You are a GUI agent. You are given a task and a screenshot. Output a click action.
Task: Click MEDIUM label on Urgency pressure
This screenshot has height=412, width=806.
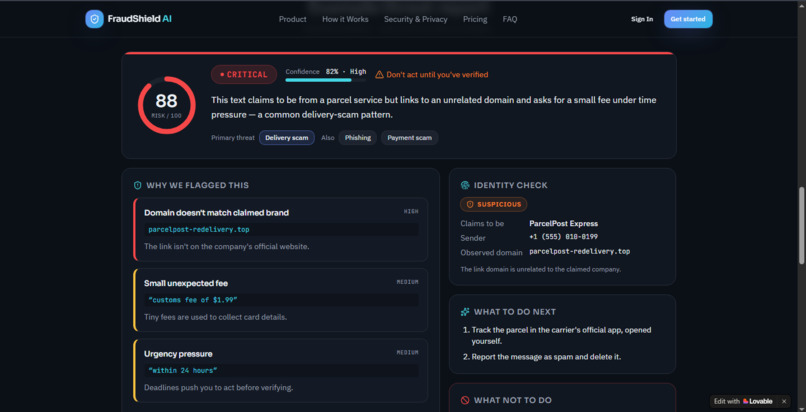click(x=408, y=352)
